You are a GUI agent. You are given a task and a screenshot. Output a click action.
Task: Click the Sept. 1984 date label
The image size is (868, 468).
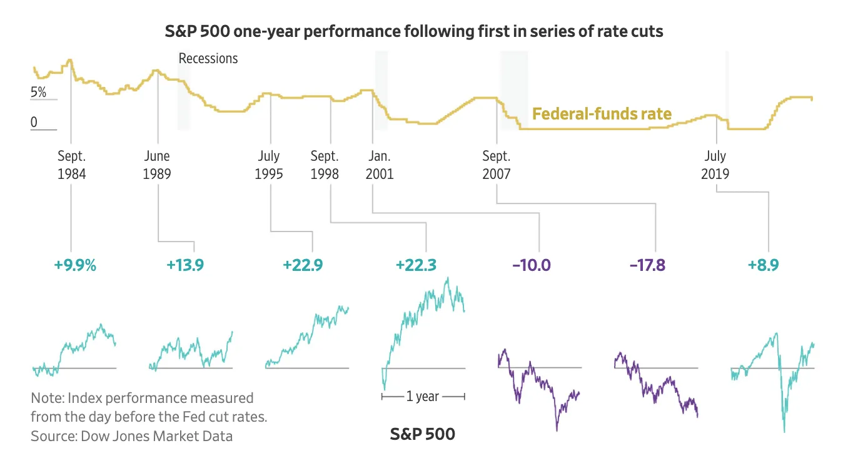tap(71, 165)
